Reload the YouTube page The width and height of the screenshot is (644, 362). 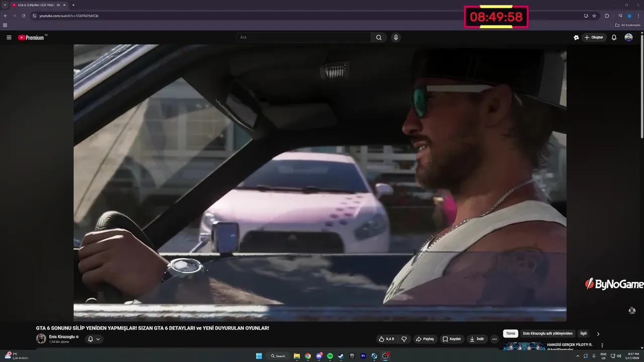point(23,16)
